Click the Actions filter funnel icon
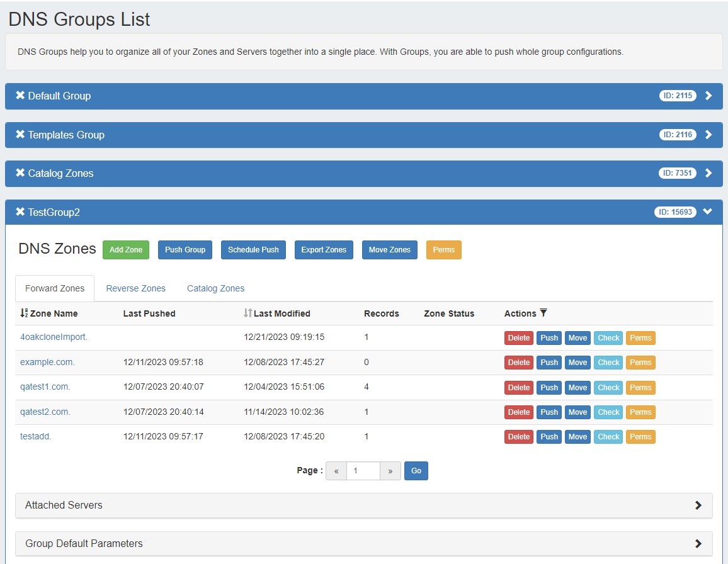The width and height of the screenshot is (728, 564). pyautogui.click(x=543, y=313)
